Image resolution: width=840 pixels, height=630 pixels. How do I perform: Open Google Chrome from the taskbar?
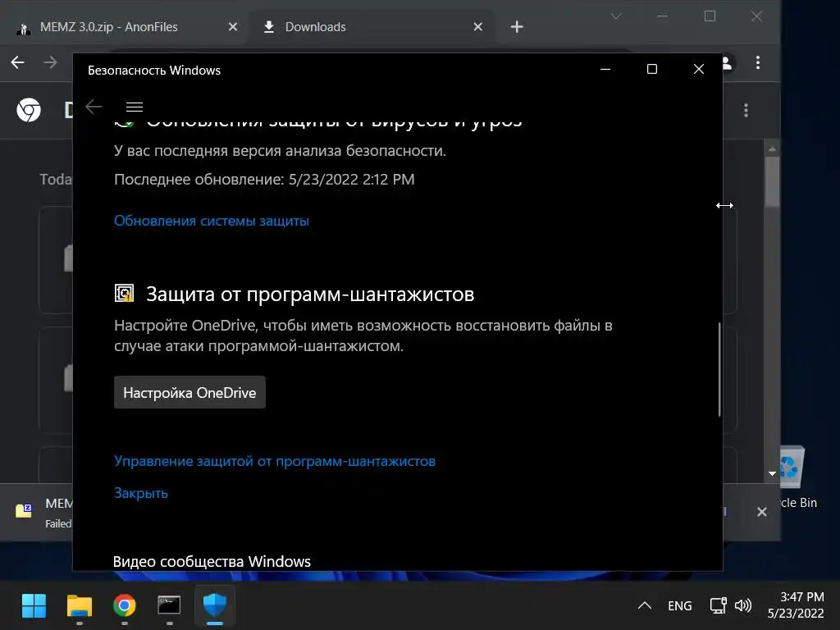pyautogui.click(x=125, y=606)
